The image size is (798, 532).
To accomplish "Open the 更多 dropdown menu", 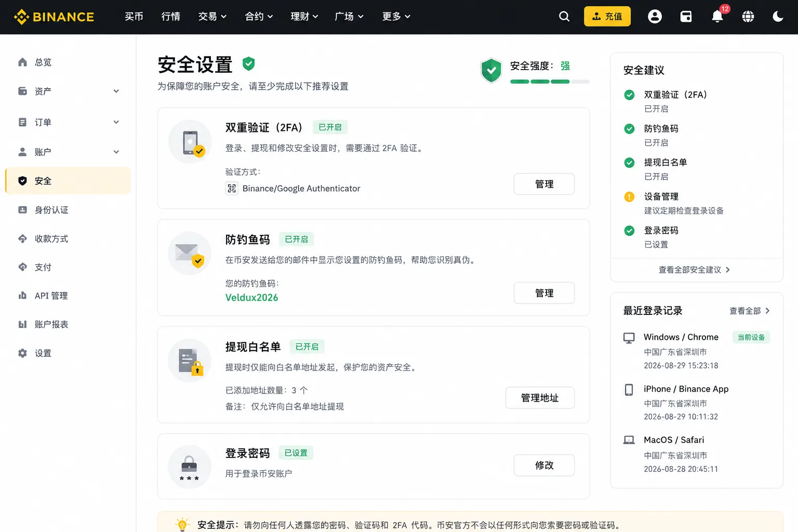I will pos(396,17).
